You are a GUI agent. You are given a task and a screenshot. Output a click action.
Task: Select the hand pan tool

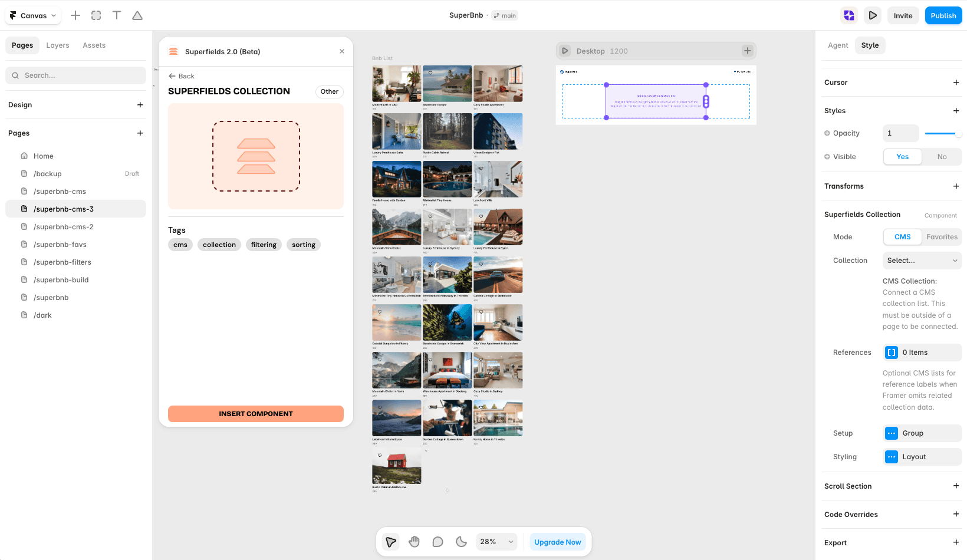click(415, 542)
